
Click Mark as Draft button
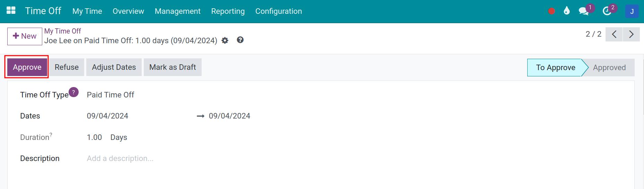[173, 67]
